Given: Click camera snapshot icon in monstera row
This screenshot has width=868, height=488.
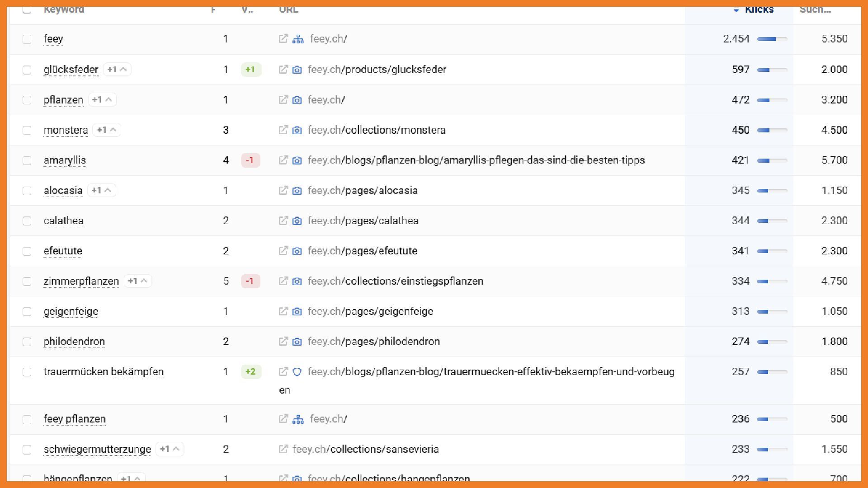Looking at the screenshot, I should [297, 130].
